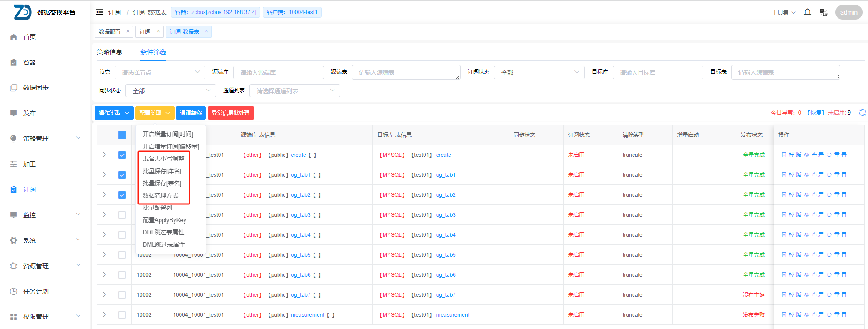
Task: Check the checkbox for the og_tab3 row
Action: [122, 215]
